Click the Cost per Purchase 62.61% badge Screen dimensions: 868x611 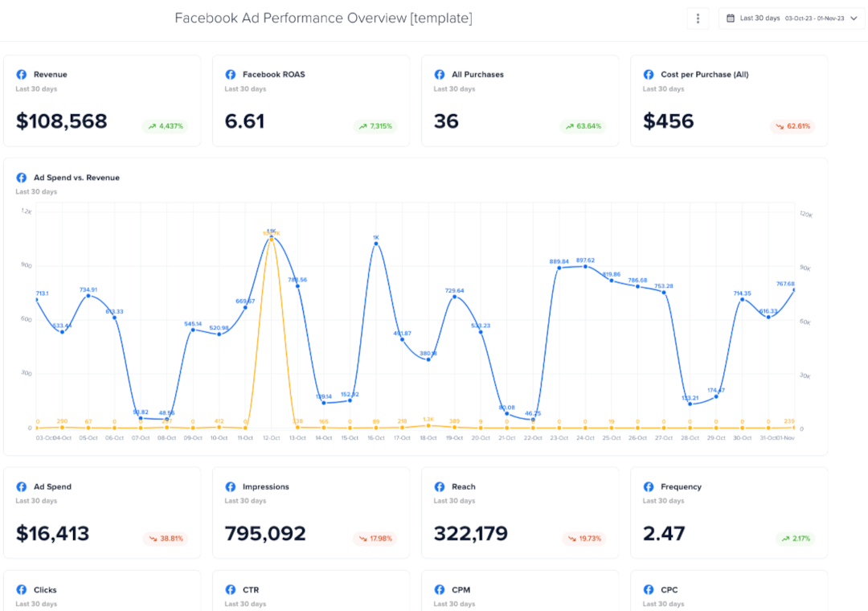[x=792, y=126]
